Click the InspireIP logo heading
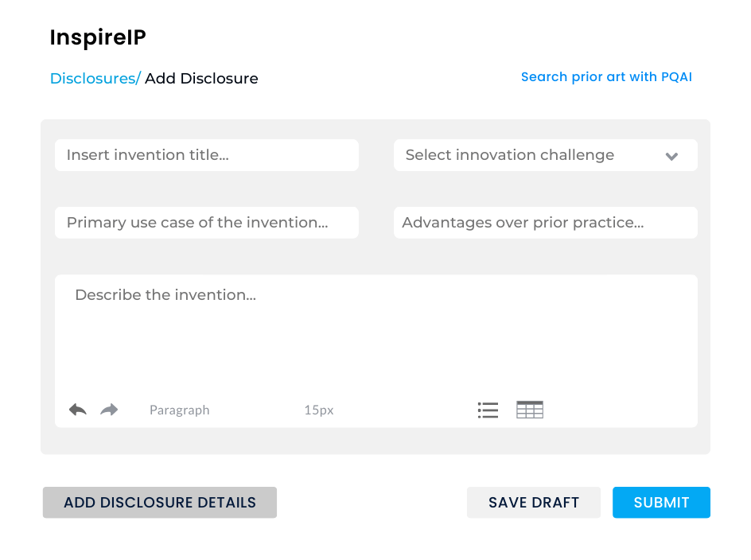The image size is (751, 560). (97, 37)
